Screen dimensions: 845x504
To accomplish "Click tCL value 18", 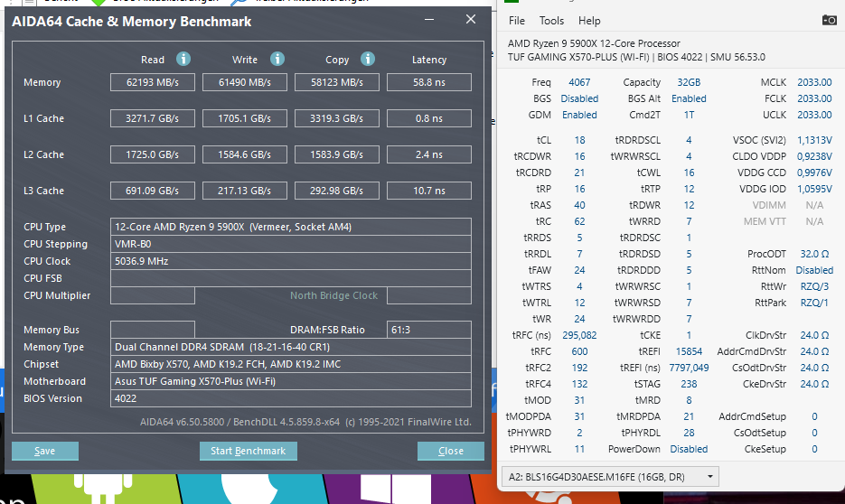I will (579, 140).
